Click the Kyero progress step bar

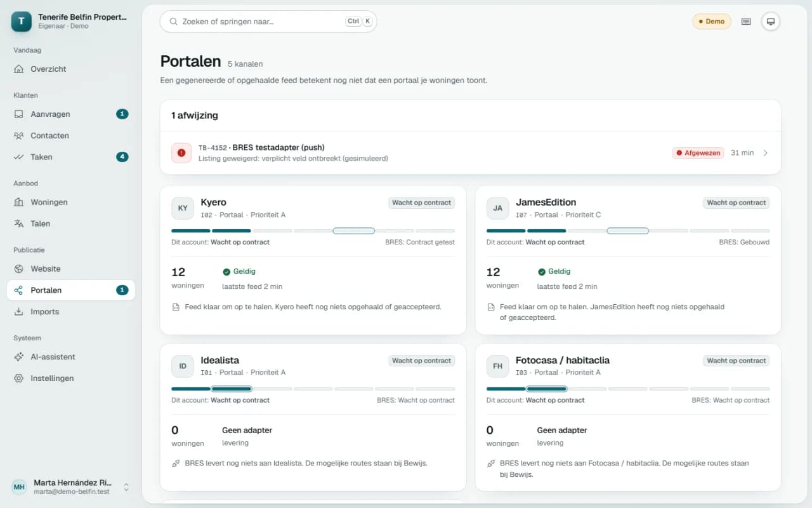click(313, 231)
